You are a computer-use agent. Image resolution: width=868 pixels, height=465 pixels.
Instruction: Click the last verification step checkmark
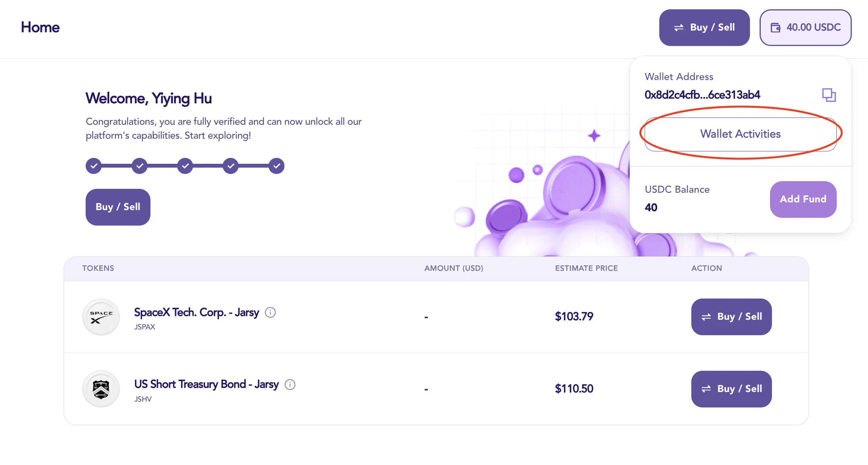click(x=276, y=166)
